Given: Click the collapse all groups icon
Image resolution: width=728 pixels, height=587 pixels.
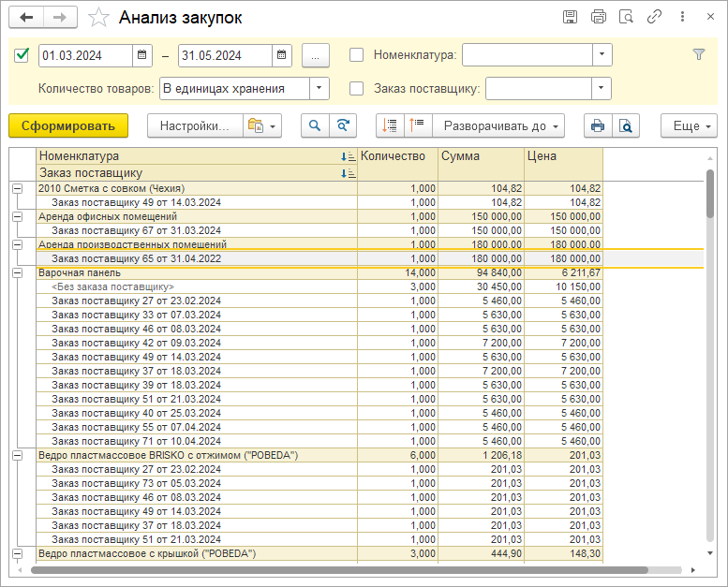Looking at the screenshot, I should click(417, 125).
